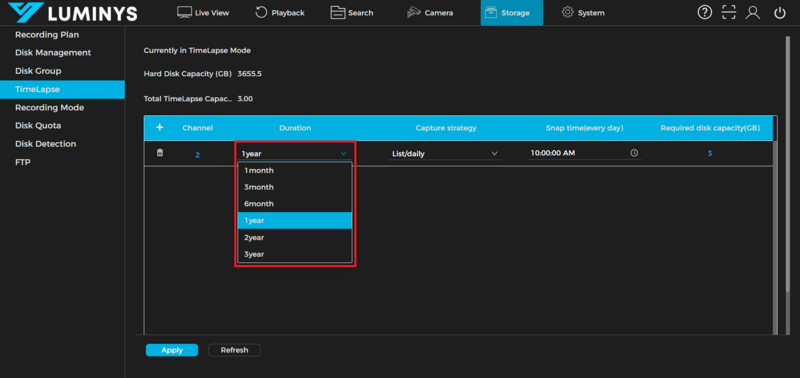Click the Snap time 10:00:00 AM field
Image resolution: width=800 pixels, height=378 pixels.
pos(584,153)
